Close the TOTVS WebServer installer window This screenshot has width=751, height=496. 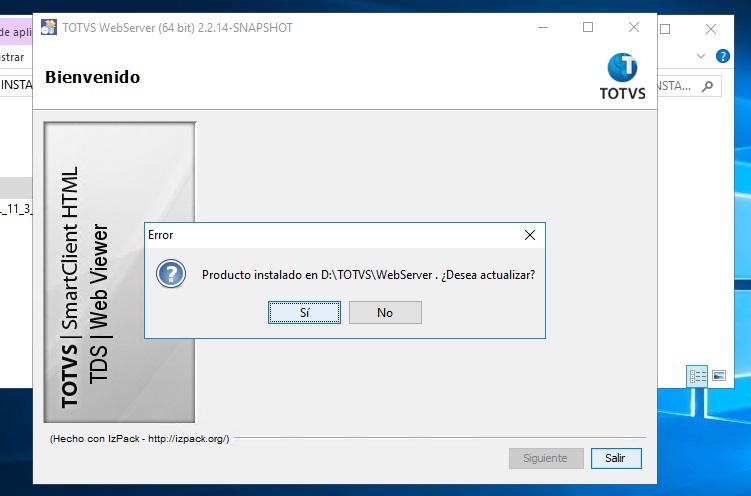634,27
